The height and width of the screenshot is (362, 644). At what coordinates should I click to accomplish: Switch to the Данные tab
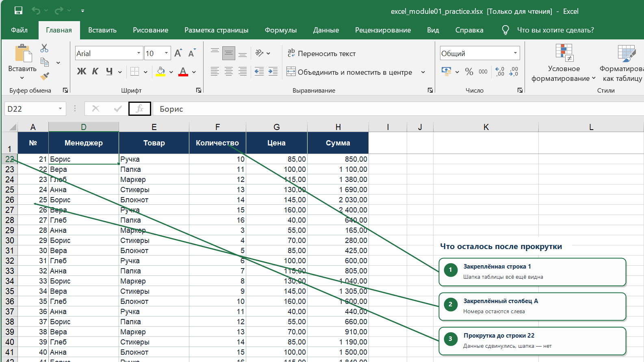coord(326,30)
